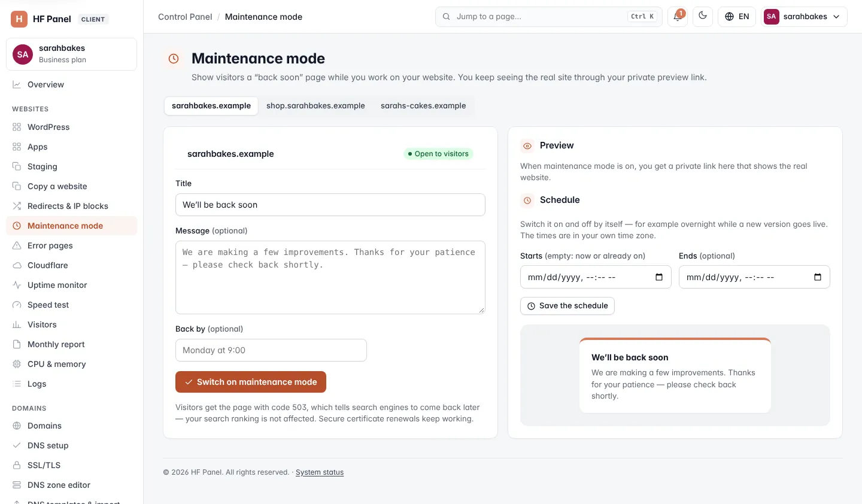Click the Title input field
The width and height of the screenshot is (862, 504).
[x=330, y=205]
